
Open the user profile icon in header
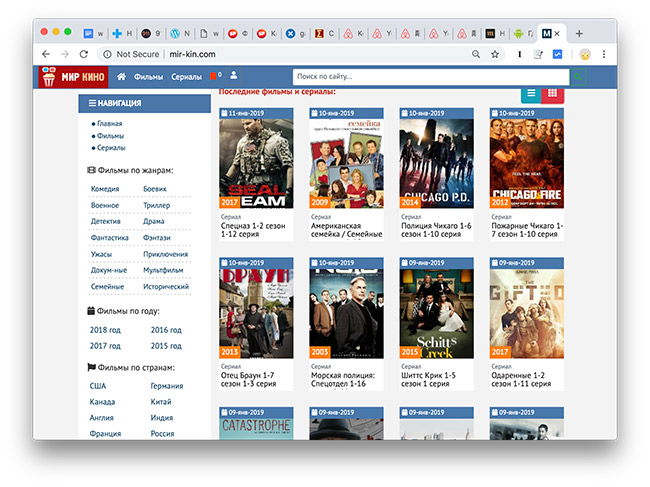[233, 76]
